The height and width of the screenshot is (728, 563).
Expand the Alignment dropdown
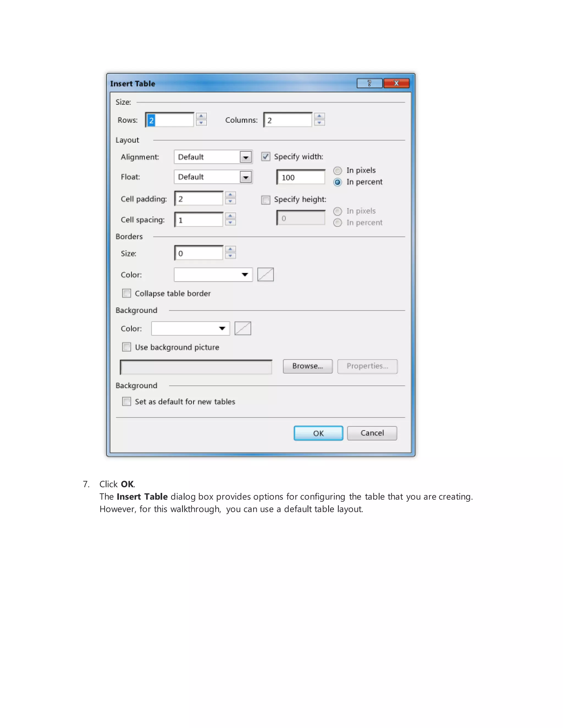[246, 157]
